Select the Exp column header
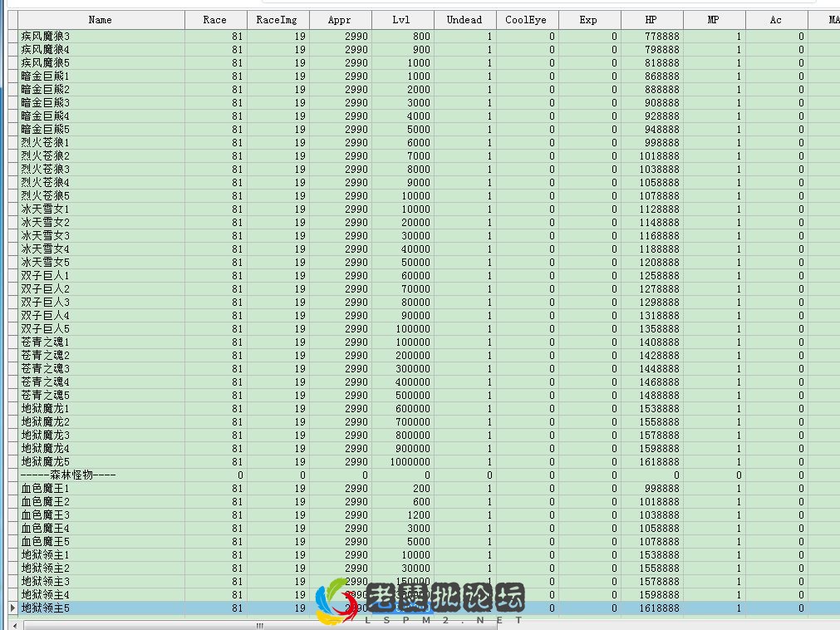The image size is (840, 630). pos(588,20)
